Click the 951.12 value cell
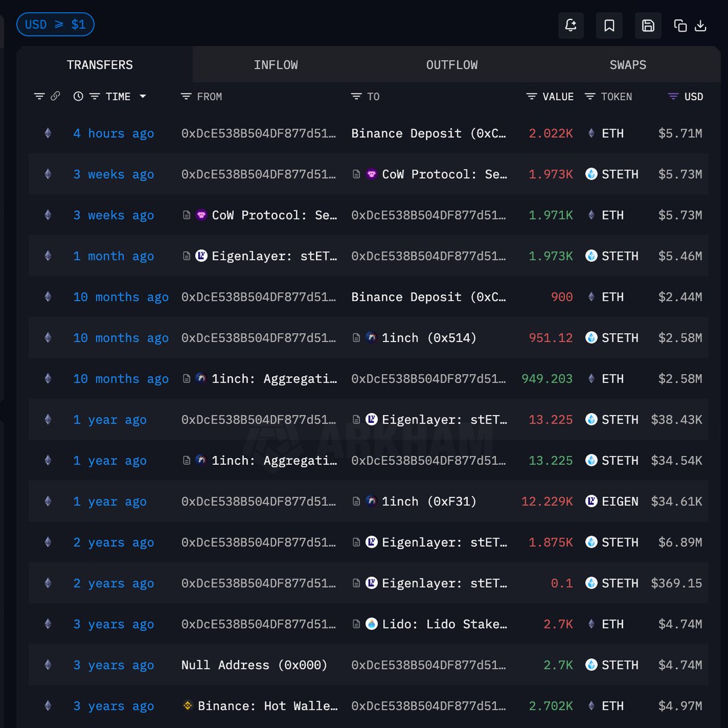728x728 pixels. tap(551, 338)
